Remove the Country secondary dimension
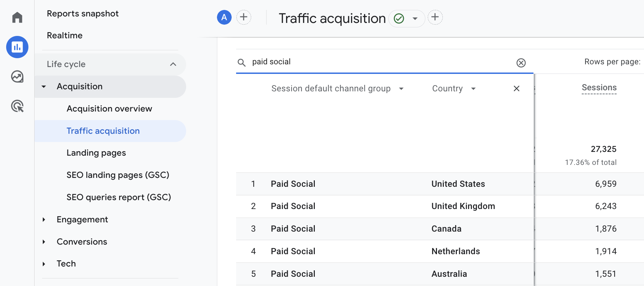644x286 pixels. (516, 89)
